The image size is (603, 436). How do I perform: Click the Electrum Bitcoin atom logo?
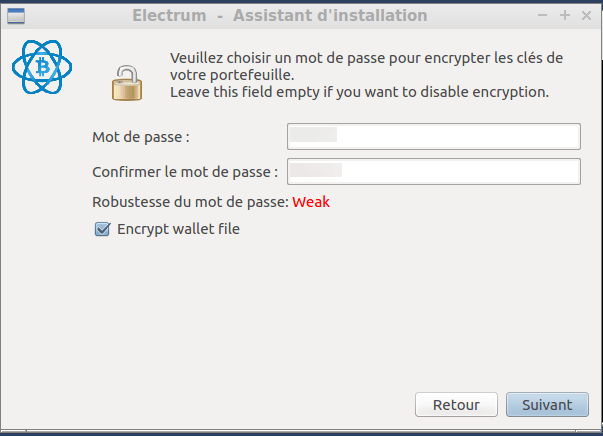pos(42,67)
